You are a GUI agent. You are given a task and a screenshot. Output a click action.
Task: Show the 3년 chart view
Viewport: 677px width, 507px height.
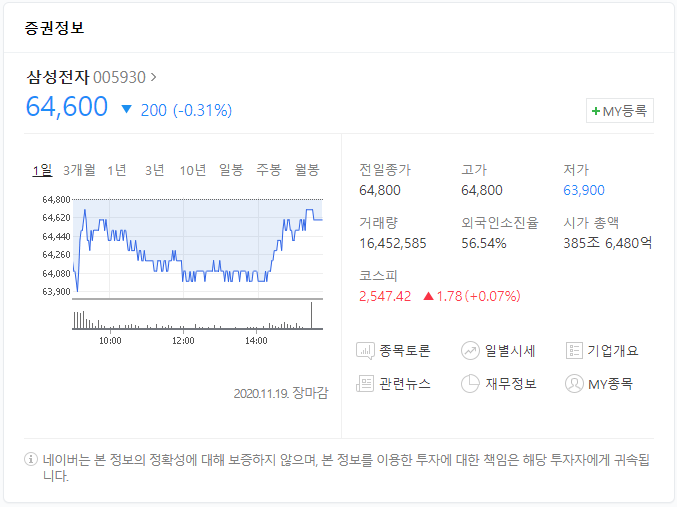pyautogui.click(x=155, y=170)
